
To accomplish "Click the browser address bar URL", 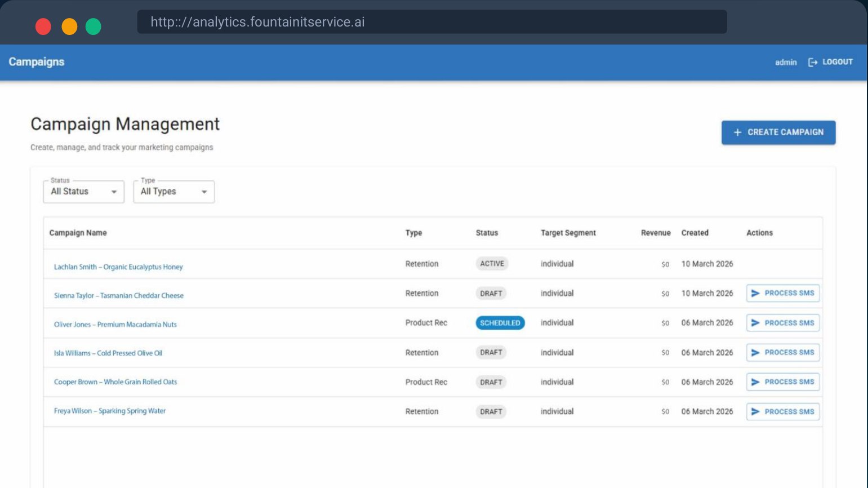I will [x=257, y=22].
